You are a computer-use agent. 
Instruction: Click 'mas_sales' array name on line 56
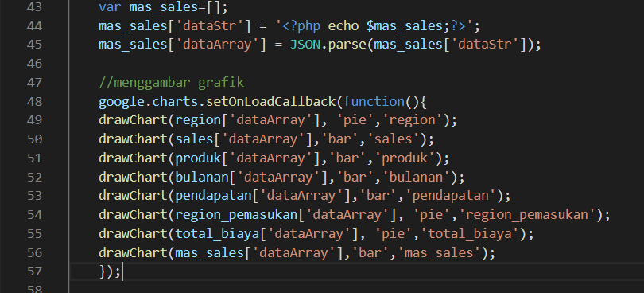(x=209, y=252)
